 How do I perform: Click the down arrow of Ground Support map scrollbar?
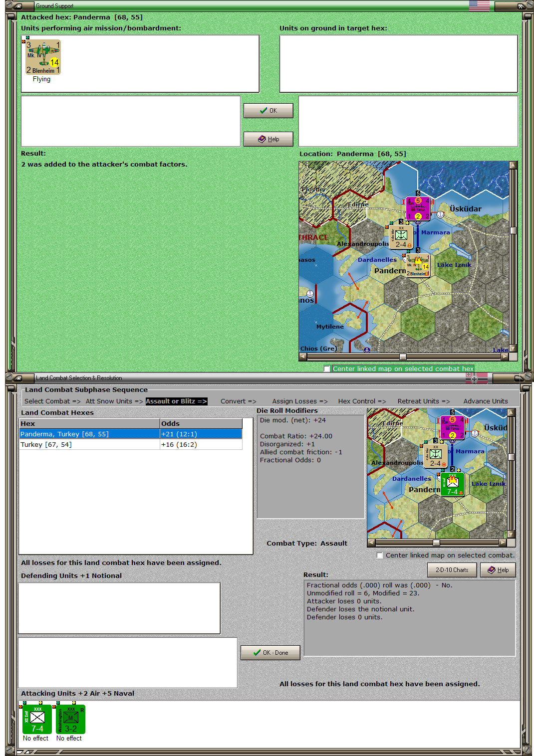[513, 349]
